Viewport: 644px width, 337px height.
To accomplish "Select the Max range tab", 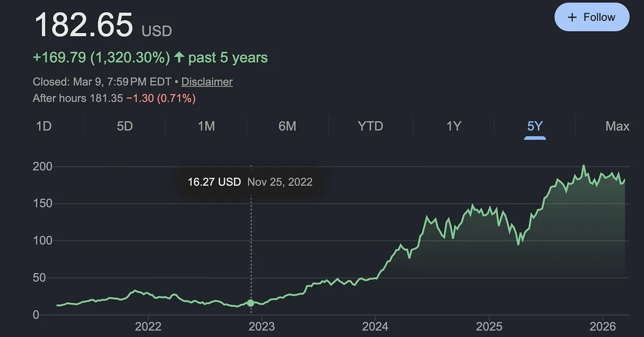I will pyautogui.click(x=617, y=126).
